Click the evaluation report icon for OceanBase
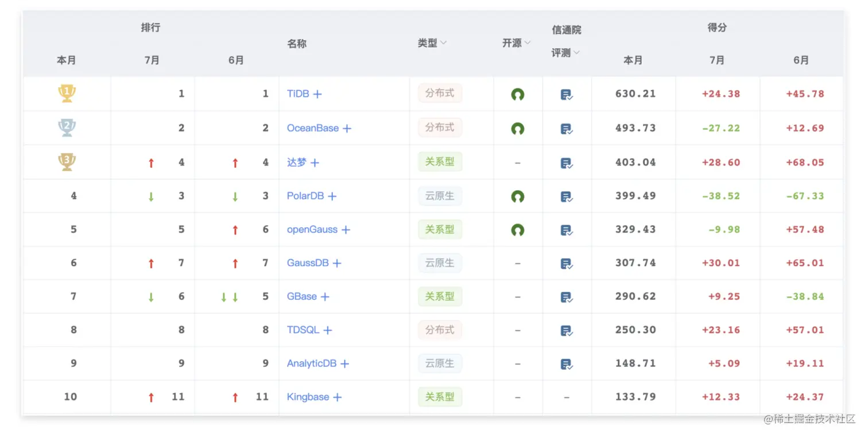The height and width of the screenshot is (437, 868). tap(567, 129)
